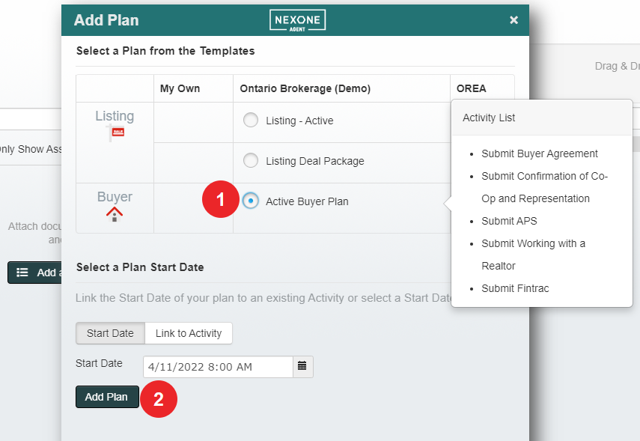
Task: Click the red number 1 marker
Action: [x=217, y=201]
